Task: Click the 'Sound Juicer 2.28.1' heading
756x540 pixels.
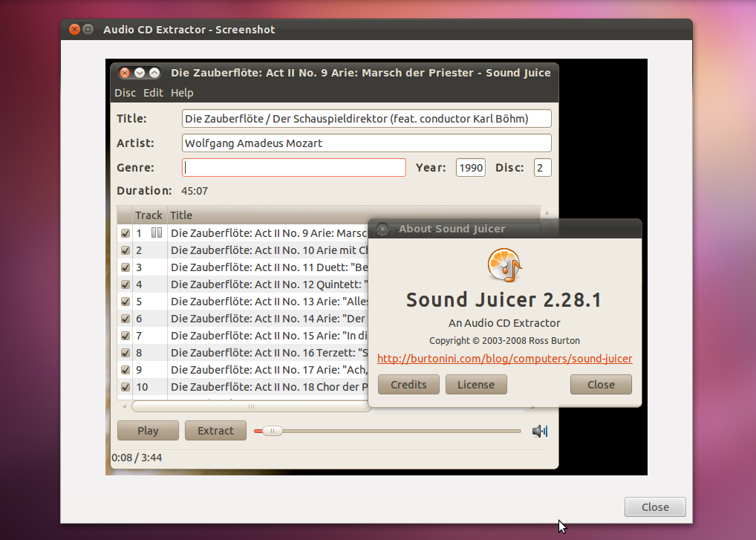Action: coord(504,300)
